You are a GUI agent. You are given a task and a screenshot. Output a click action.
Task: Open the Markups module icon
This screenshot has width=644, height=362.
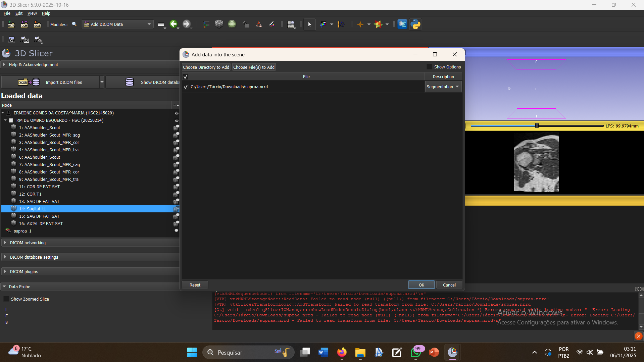pos(259,24)
